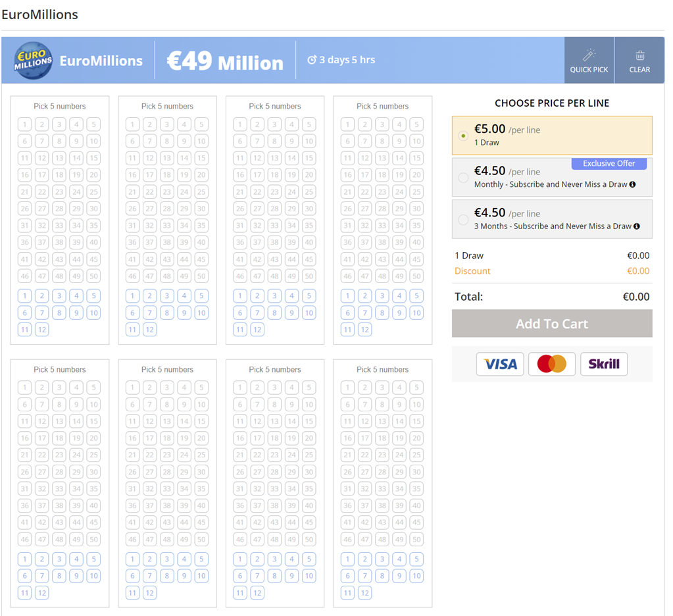Select main number 19 in the first bottom-row line
This screenshot has height=616, width=673.
tap(76, 438)
